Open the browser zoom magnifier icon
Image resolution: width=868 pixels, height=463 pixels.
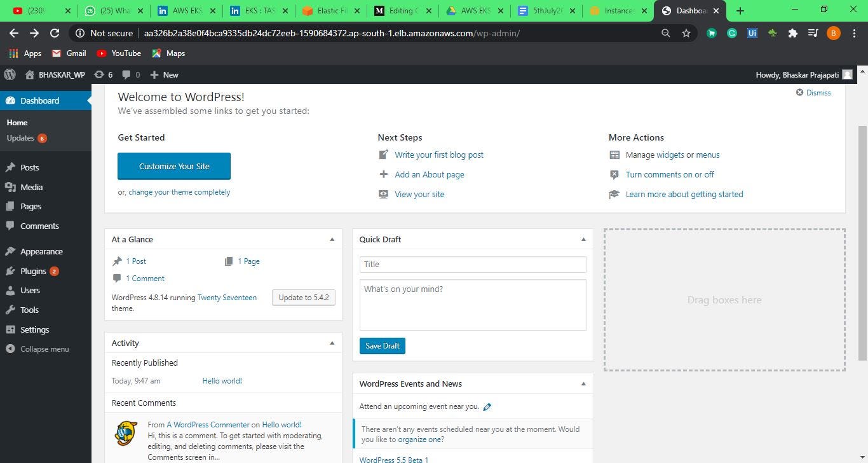[666, 33]
